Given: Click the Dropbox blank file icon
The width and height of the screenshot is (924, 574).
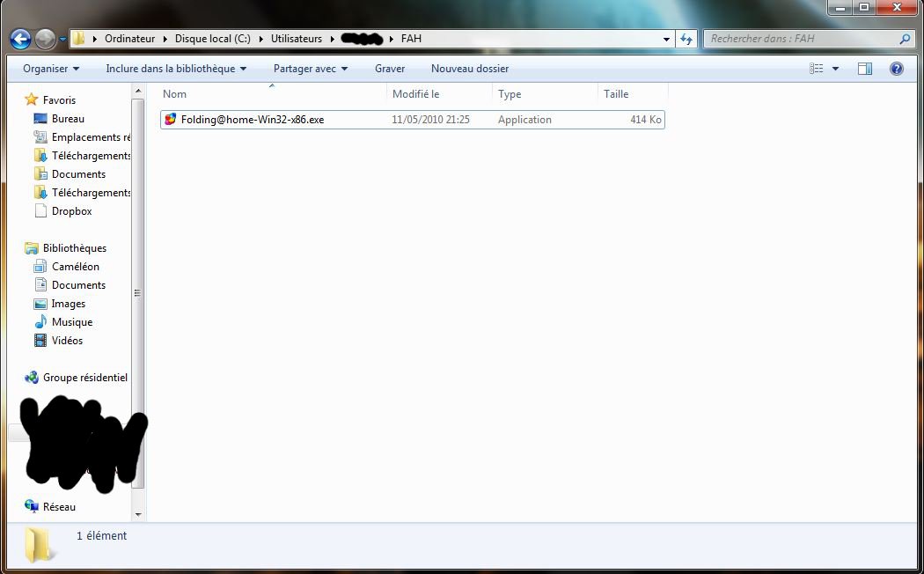Looking at the screenshot, I should 40,211.
